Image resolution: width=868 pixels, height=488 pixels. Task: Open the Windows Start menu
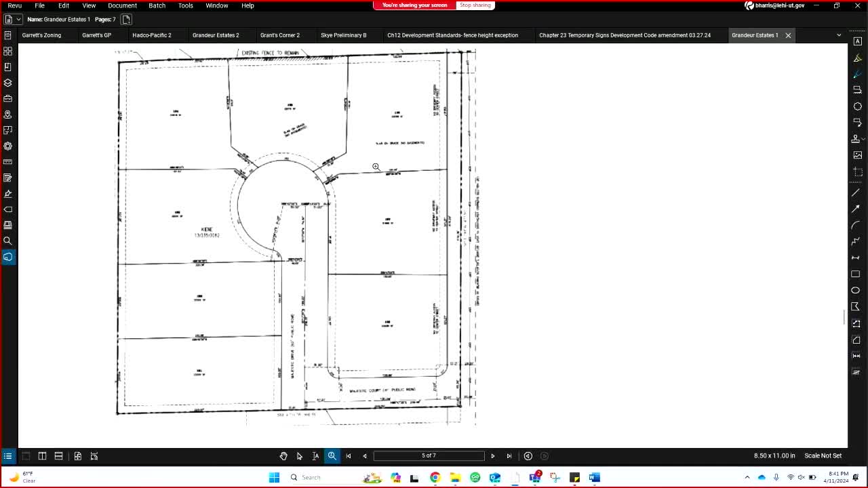[274, 477]
